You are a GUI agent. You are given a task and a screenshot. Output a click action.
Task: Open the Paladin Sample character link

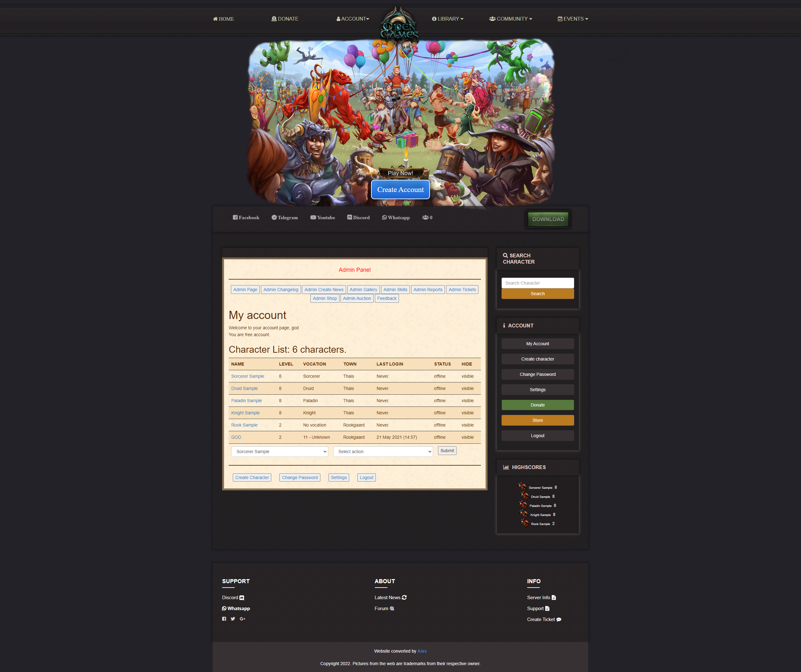[247, 401]
